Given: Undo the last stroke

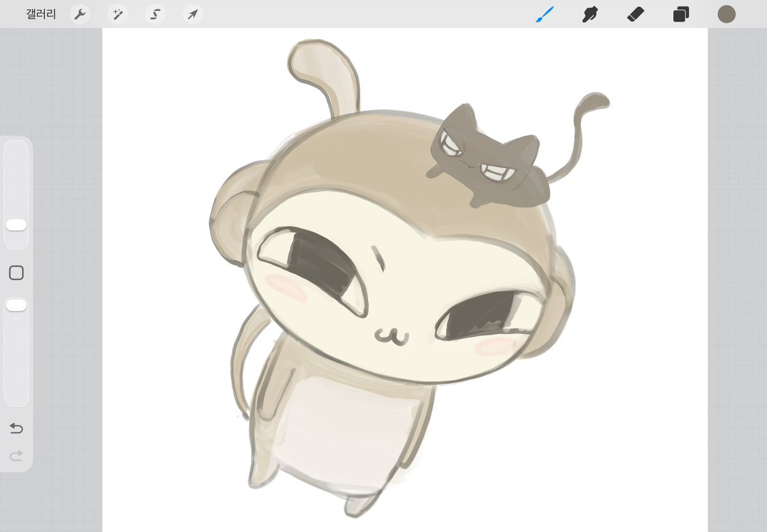Looking at the screenshot, I should pyautogui.click(x=17, y=428).
